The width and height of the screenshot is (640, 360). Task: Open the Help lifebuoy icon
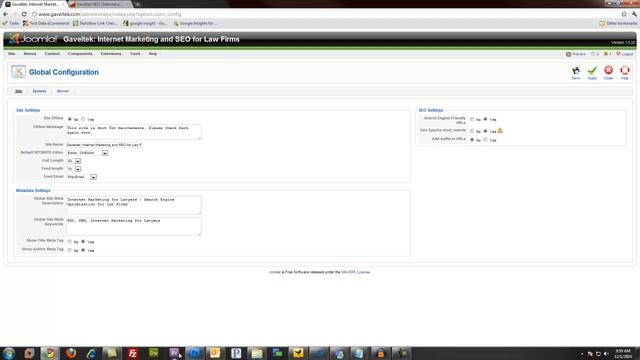[x=624, y=70]
